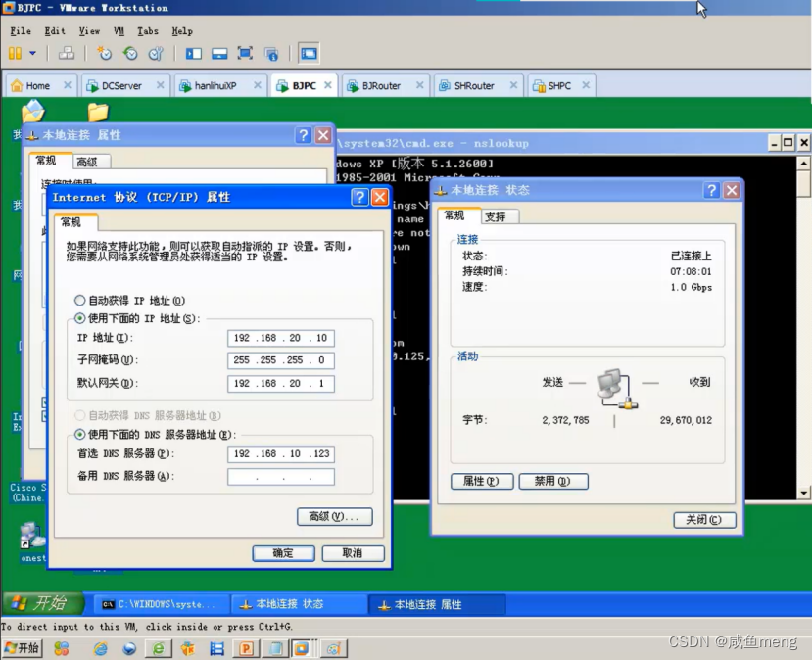Screen dimensions: 812x660
Task: Open the yellow folder desktop icon
Action: pos(98,113)
